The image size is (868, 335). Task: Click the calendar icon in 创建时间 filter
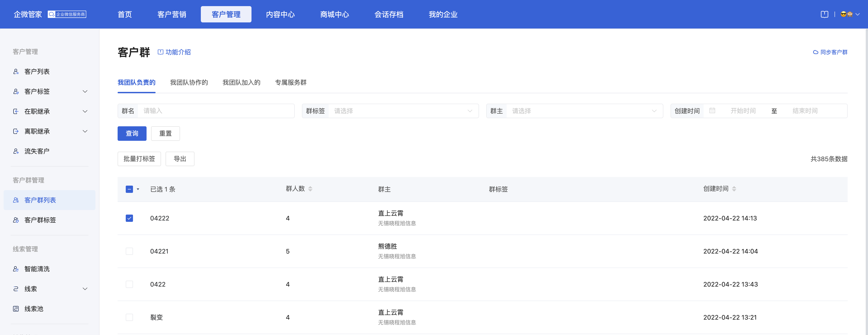click(x=712, y=111)
